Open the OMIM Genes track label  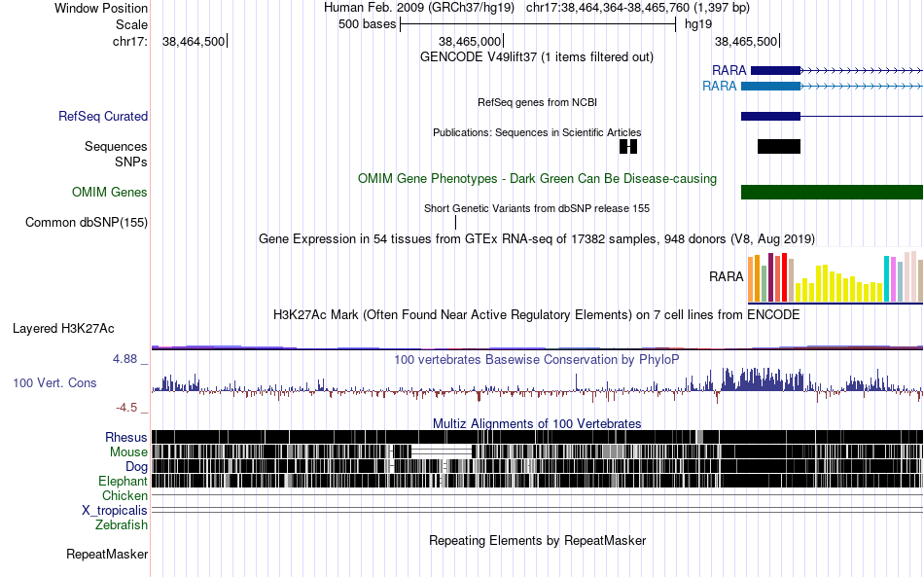pyautogui.click(x=110, y=192)
